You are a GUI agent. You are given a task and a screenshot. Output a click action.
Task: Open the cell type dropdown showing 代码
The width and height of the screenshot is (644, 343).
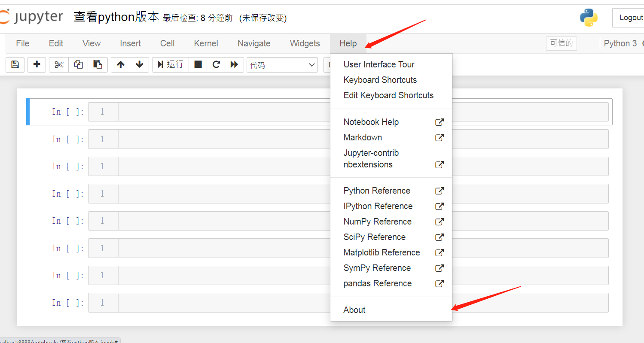point(282,65)
